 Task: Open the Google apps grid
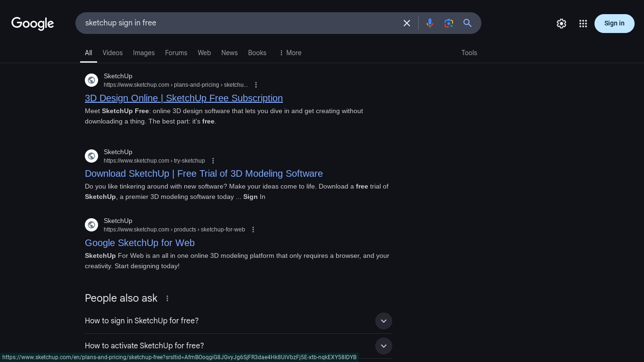coord(583,24)
